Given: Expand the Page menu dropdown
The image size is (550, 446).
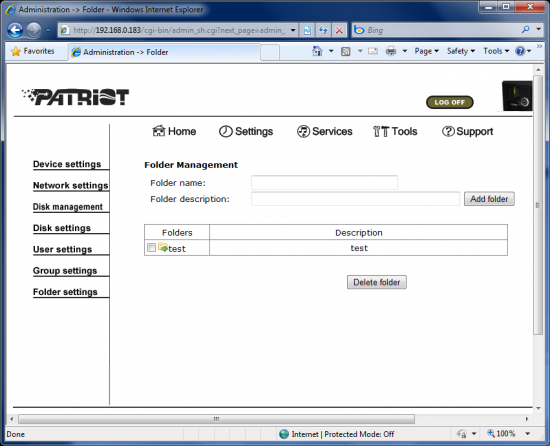Looking at the screenshot, I should (x=427, y=51).
